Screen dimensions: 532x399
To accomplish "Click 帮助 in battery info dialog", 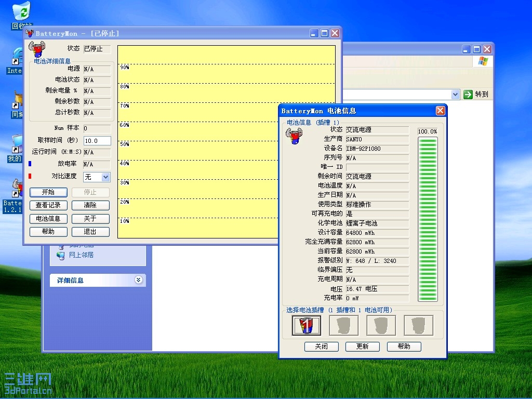I will click(404, 347).
